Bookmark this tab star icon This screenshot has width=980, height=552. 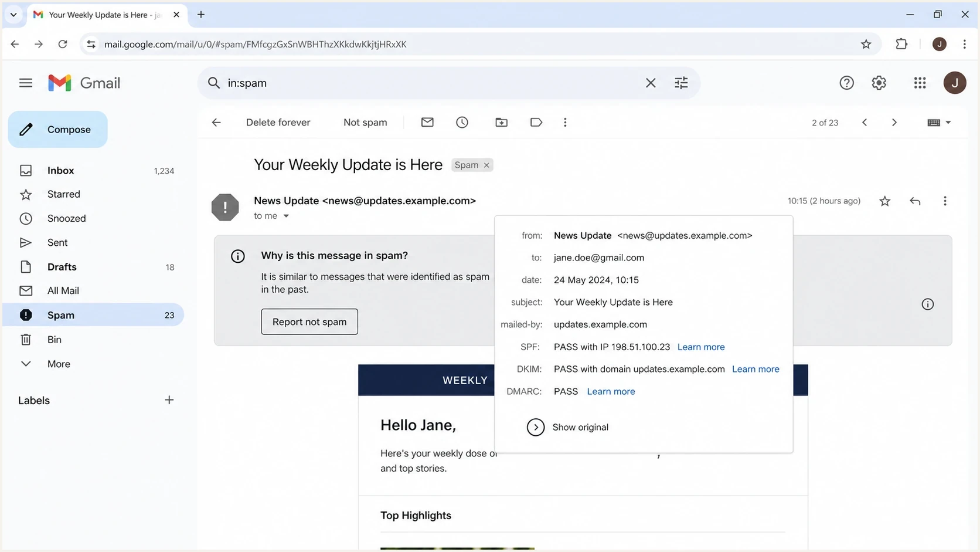(x=866, y=44)
